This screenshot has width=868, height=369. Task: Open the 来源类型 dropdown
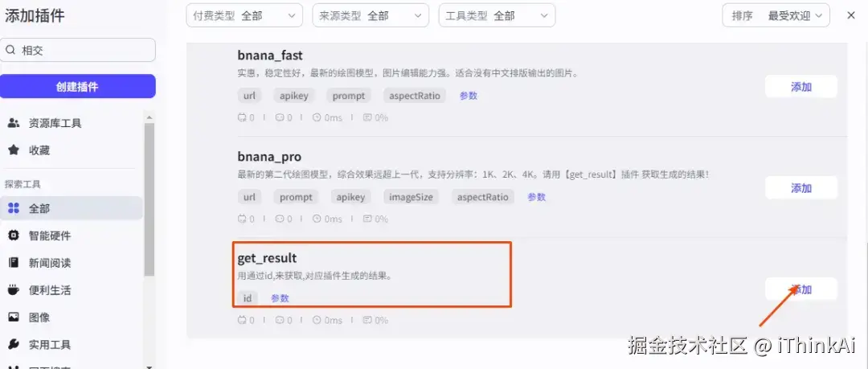tap(371, 15)
